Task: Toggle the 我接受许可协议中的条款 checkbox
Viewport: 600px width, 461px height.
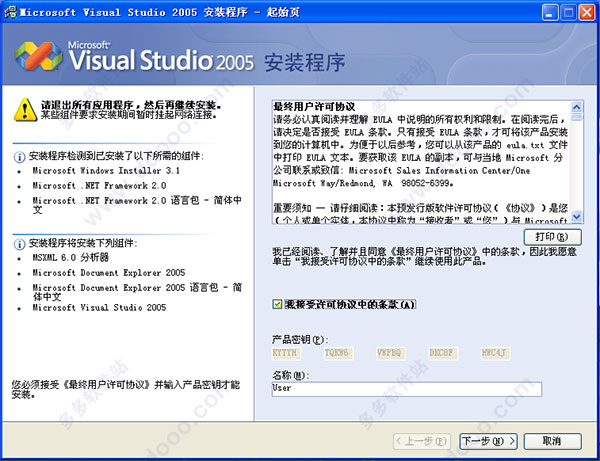Action: (277, 304)
